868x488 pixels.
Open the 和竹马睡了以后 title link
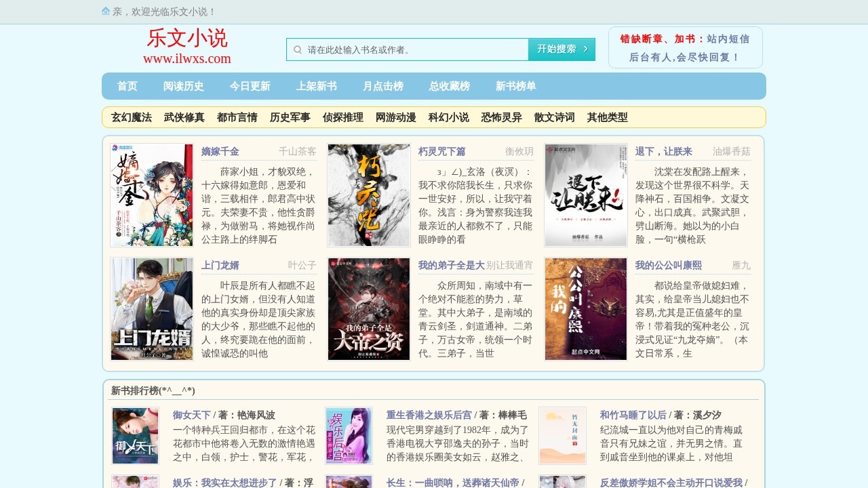coord(633,415)
